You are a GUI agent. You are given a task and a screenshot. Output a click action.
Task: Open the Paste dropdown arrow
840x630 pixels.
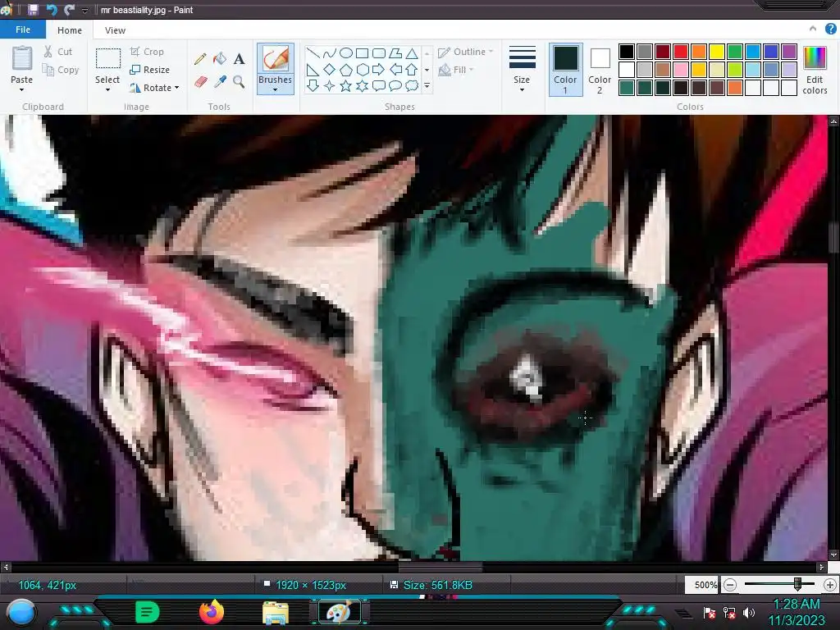click(x=22, y=90)
